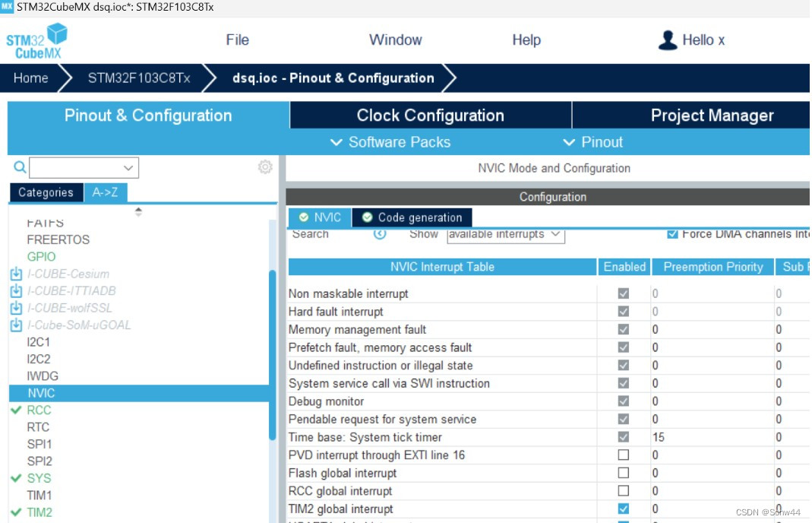Viewport: 812px width, 523px height.
Task: Go to Home breadcrumb
Action: 30,78
